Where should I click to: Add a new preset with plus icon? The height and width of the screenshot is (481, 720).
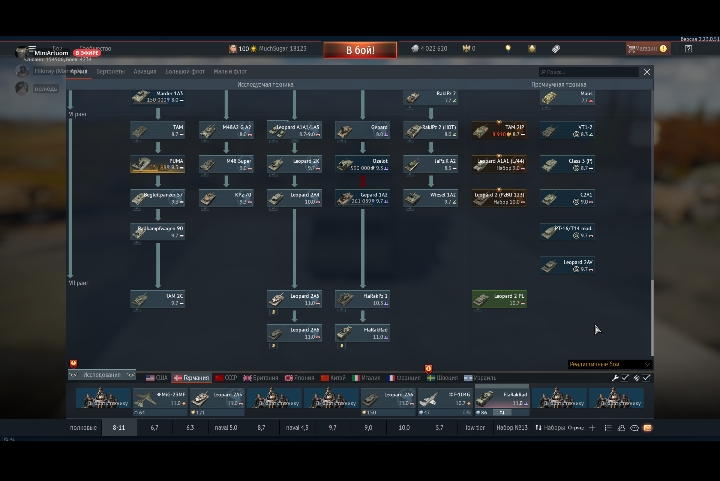tap(592, 428)
